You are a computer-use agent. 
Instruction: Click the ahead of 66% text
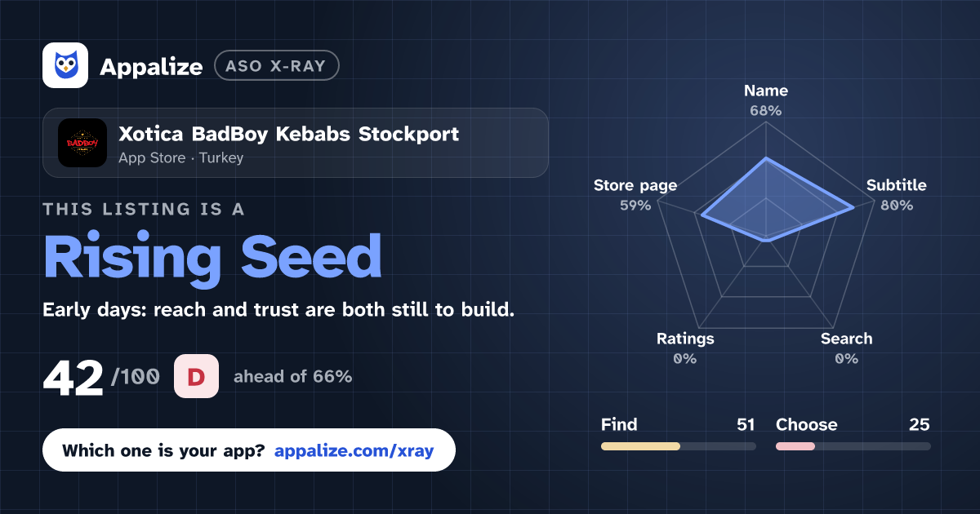pyautogui.click(x=292, y=377)
